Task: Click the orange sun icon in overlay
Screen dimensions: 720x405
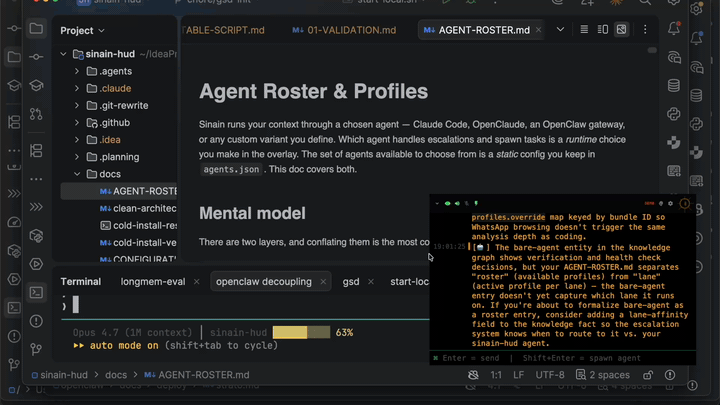Action: point(685,203)
